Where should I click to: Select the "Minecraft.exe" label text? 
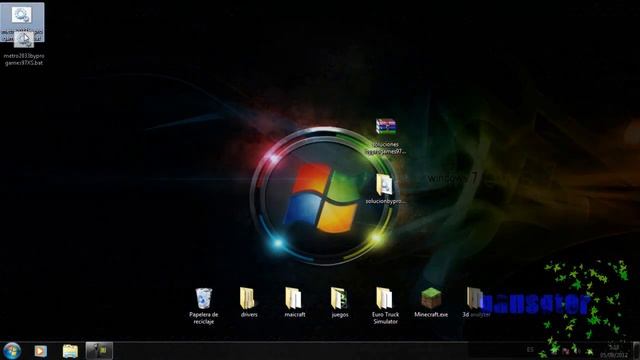tap(431, 315)
